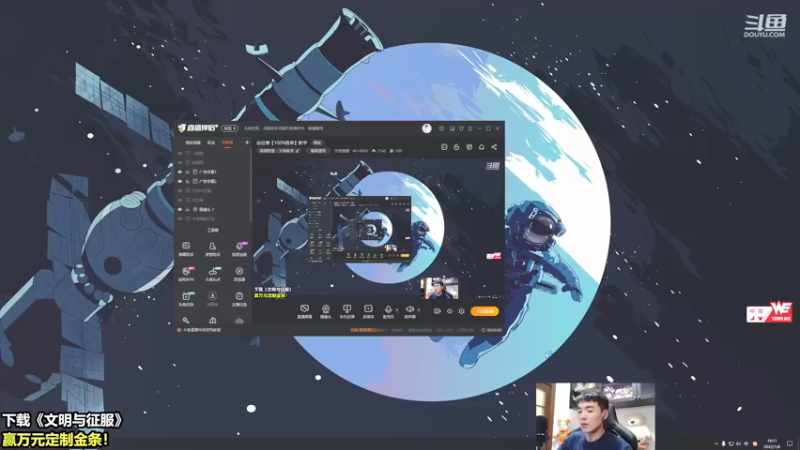The image size is (800, 450).
Task: Open the settings gear beside start button
Action: pyautogui.click(x=462, y=311)
